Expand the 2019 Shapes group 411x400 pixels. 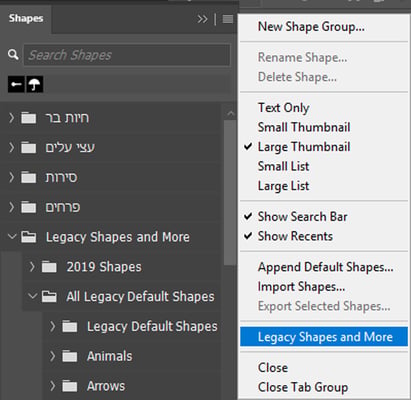pos(32,267)
